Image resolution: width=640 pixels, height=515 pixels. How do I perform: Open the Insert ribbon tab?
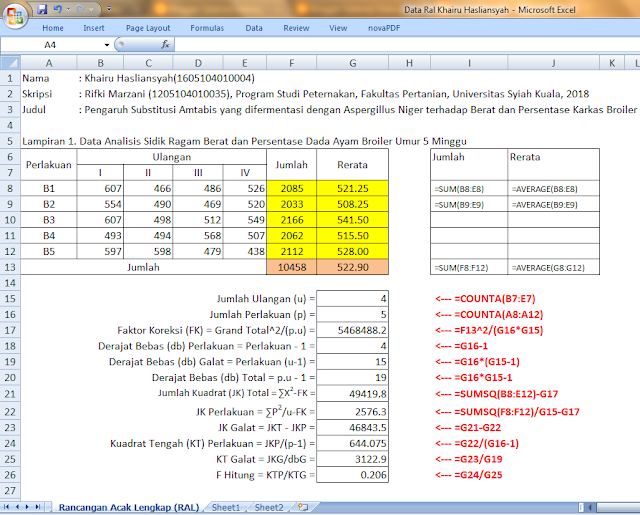tap(93, 28)
